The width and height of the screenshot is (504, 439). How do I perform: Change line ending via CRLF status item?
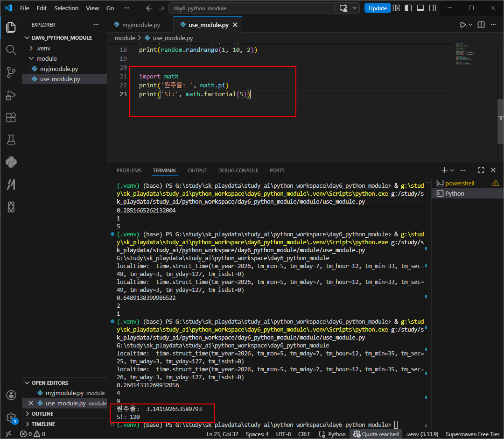304,434
